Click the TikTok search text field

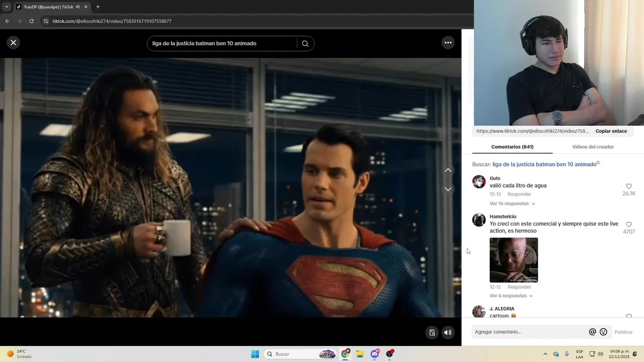pyautogui.click(x=221, y=44)
